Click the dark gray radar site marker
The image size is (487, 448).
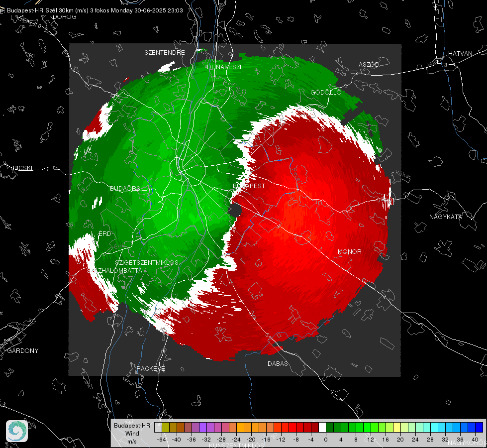(x=235, y=210)
